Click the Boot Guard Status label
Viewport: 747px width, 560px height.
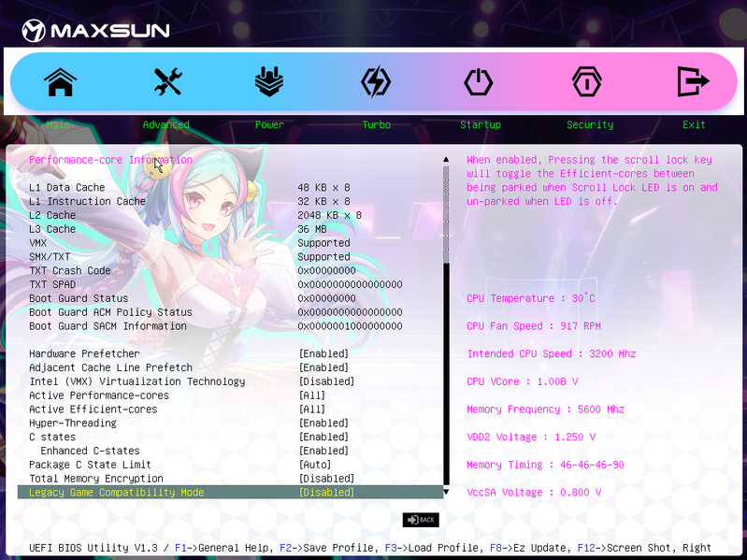click(x=79, y=298)
